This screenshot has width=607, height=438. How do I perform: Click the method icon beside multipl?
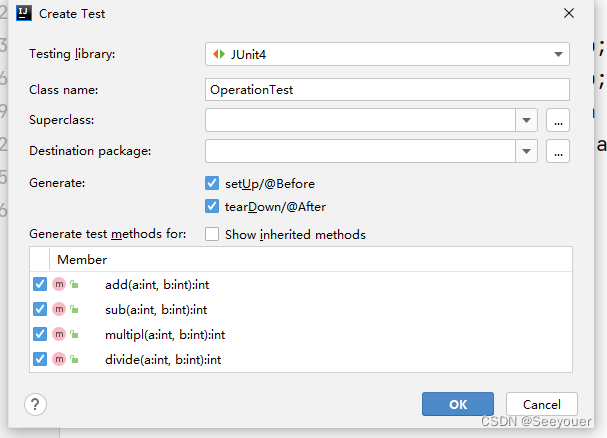(59, 334)
